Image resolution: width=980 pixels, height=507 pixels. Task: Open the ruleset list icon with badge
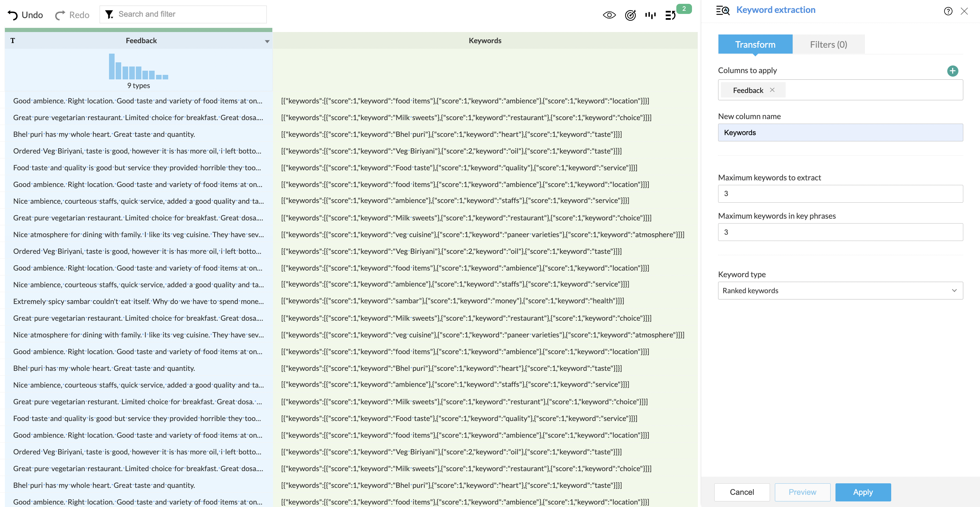[670, 15]
